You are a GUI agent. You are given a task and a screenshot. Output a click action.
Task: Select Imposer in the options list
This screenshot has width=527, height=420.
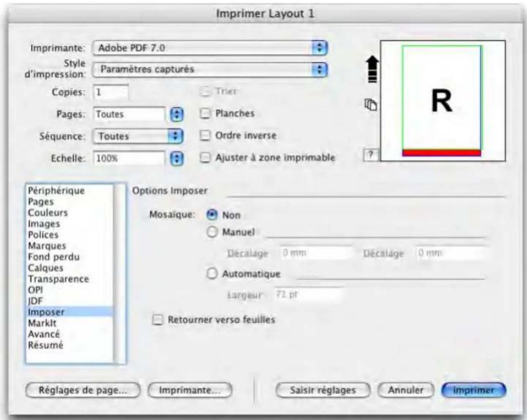[70, 312]
